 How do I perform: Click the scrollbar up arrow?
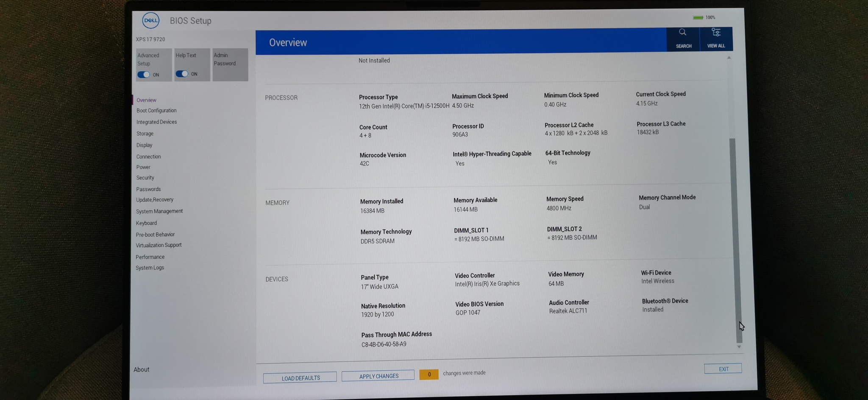[x=729, y=58]
